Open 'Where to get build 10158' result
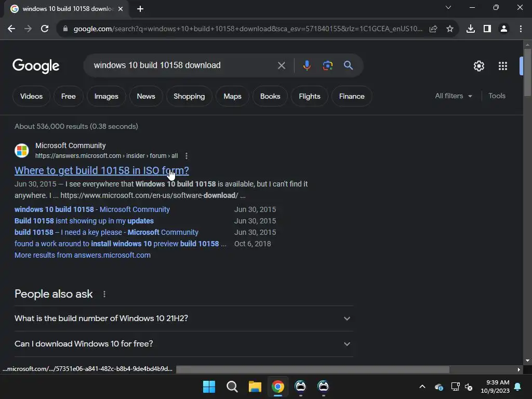Image resolution: width=532 pixels, height=399 pixels. pos(102,170)
